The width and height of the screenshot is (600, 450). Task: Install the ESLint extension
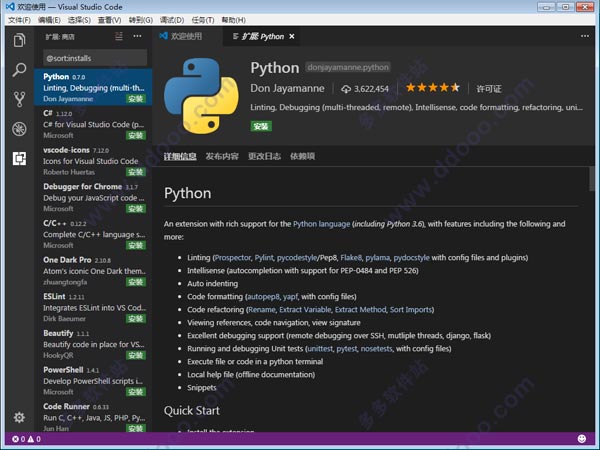pyautogui.click(x=136, y=319)
